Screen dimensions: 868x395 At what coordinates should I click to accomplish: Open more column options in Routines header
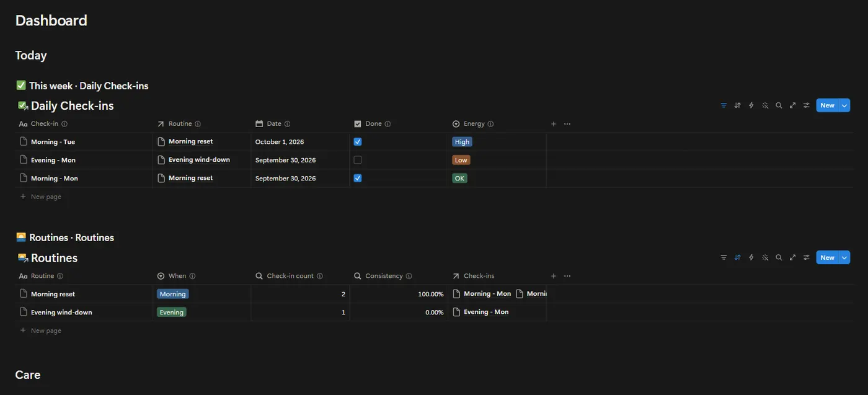[567, 276]
